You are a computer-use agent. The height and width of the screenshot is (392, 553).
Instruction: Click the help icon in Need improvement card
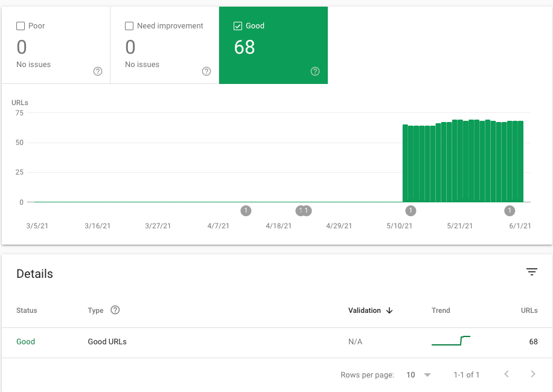[x=206, y=71]
